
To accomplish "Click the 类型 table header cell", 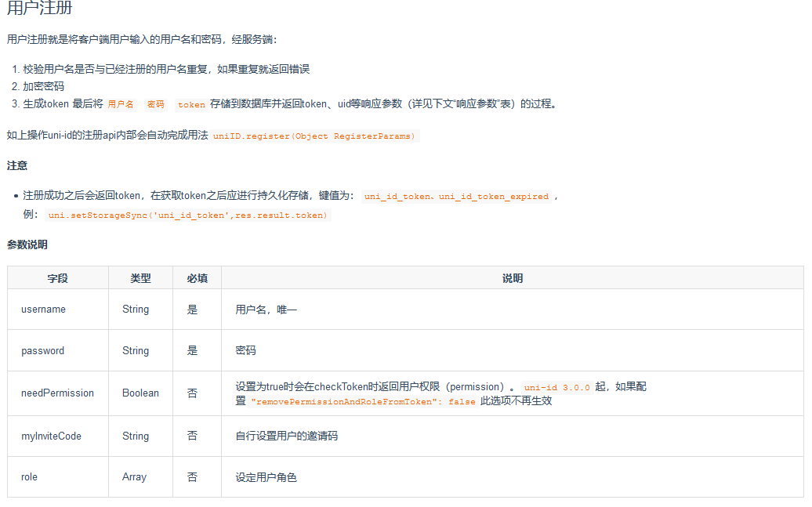I will (140, 277).
